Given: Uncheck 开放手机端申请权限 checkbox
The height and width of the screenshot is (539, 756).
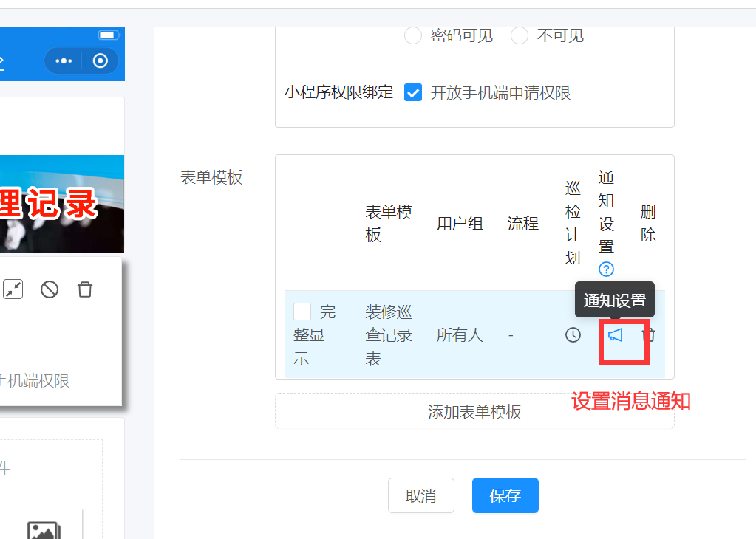Looking at the screenshot, I should (413, 93).
